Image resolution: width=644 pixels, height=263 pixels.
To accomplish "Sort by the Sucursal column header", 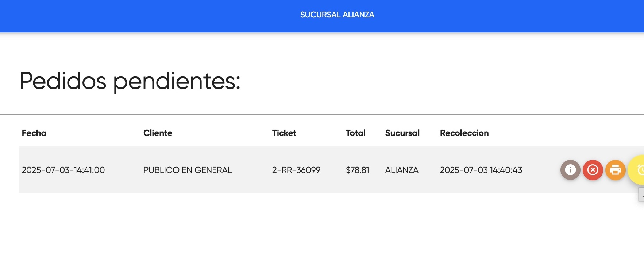I will (x=402, y=133).
